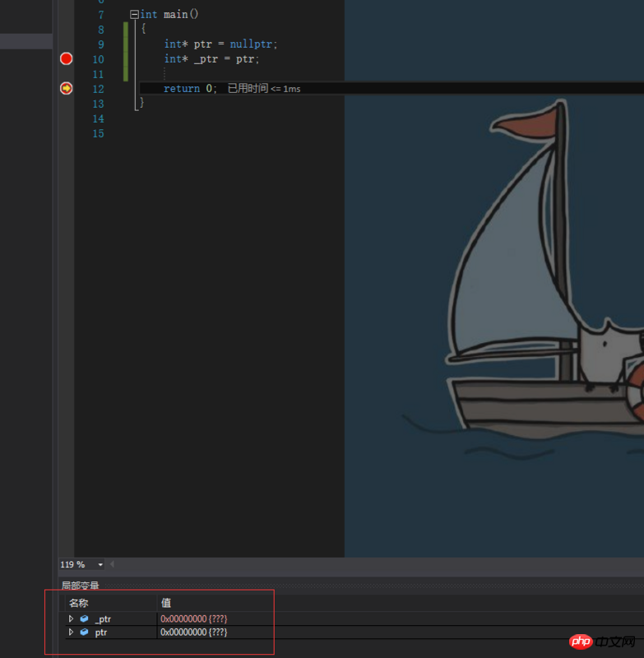Collapse the main() function outline box
The height and width of the screenshot is (658, 644).
point(134,15)
